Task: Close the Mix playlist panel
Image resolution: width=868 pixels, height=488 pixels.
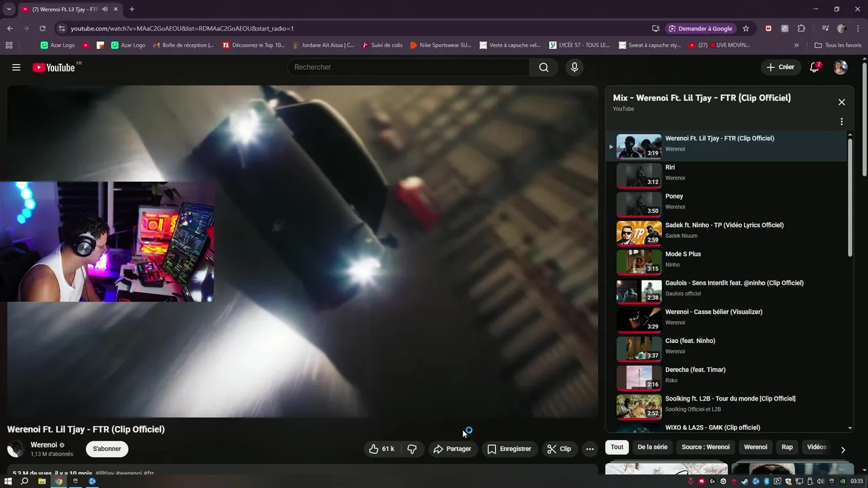Action: (x=842, y=102)
